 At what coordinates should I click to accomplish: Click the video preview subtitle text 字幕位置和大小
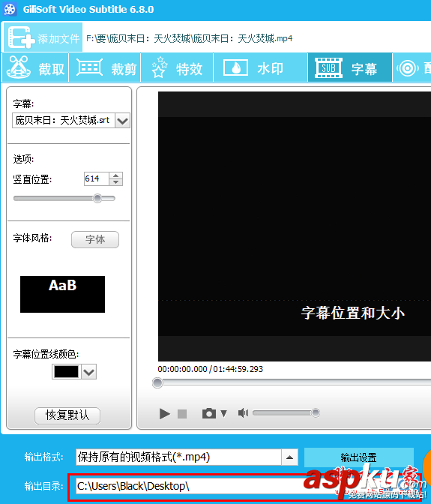pyautogui.click(x=352, y=313)
